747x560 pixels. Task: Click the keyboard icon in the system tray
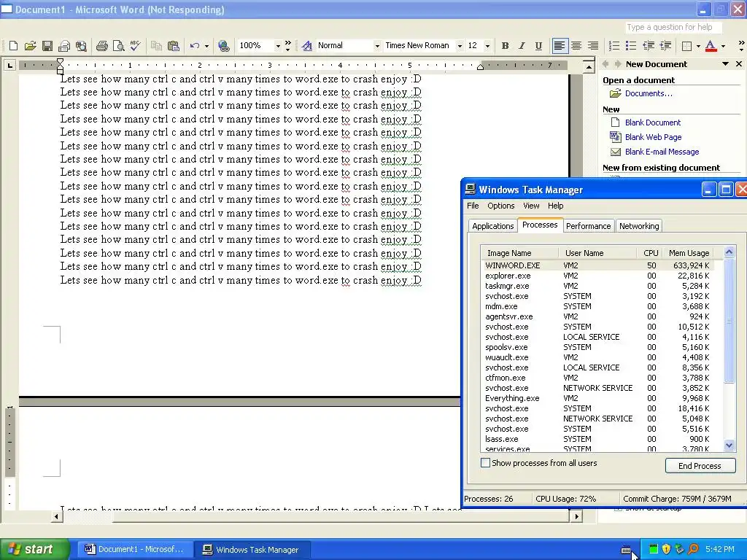627,550
